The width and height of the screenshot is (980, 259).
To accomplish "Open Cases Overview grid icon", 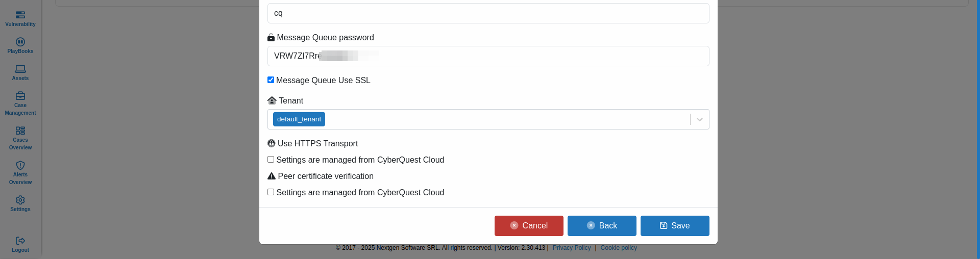I will [20, 131].
